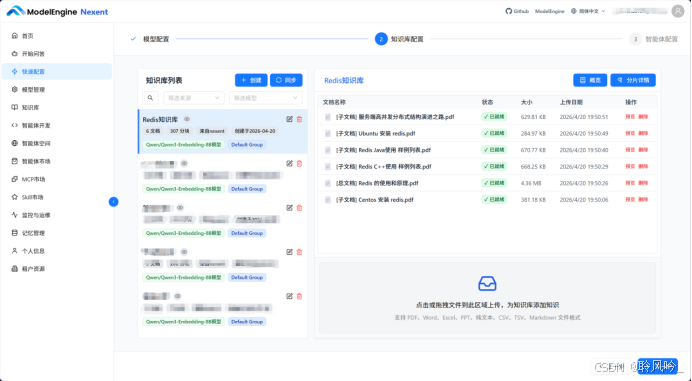The height and width of the screenshot is (381, 692).
Task: Click the edit icon on the Redis知识库 card
Action: [x=289, y=119]
